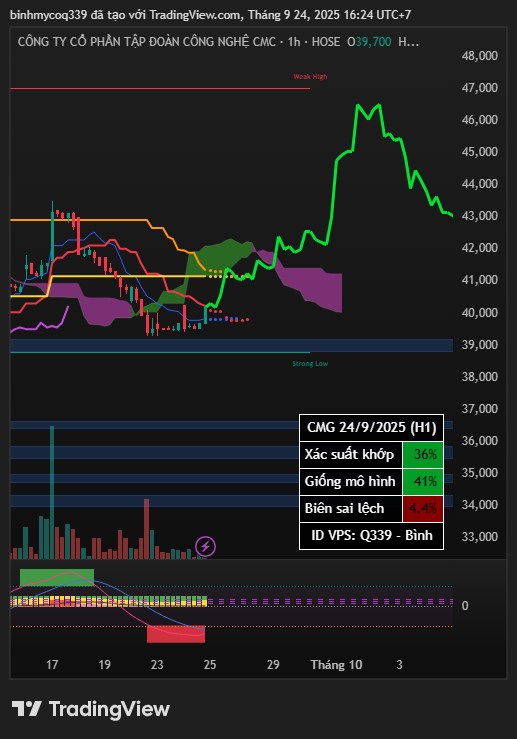Click the tall green volume bar
Viewport: 517px width, 739px height.
click(52, 492)
